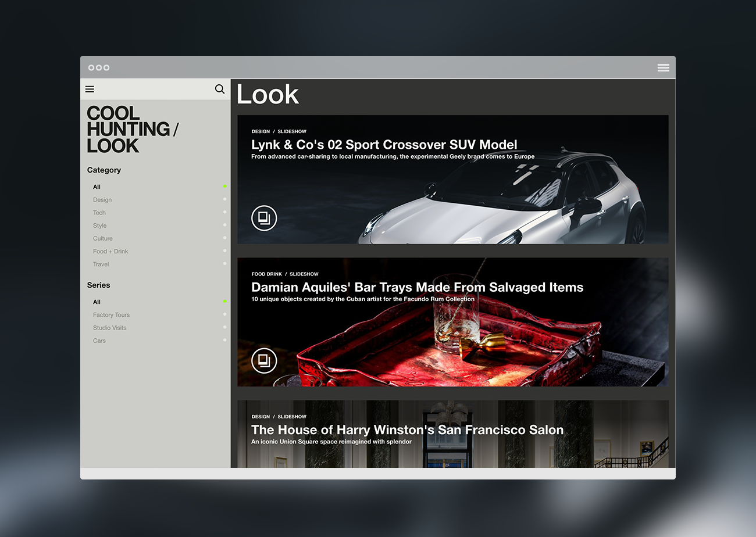Click the Cool Hunting Look logo
Image resolution: width=756 pixels, height=537 pixels.
(132, 129)
